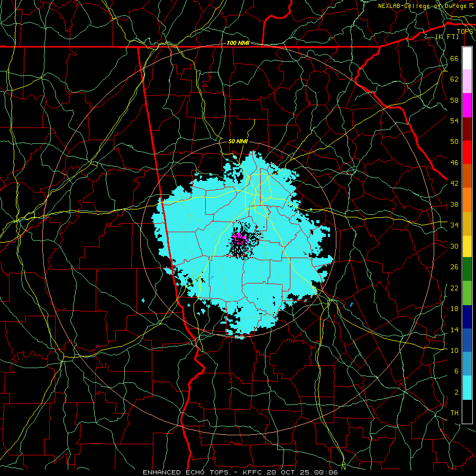Image resolution: width=476 pixels, height=476 pixels.
Task: Click the 'KFFC' station identifier in the caption
Action: 253,472
